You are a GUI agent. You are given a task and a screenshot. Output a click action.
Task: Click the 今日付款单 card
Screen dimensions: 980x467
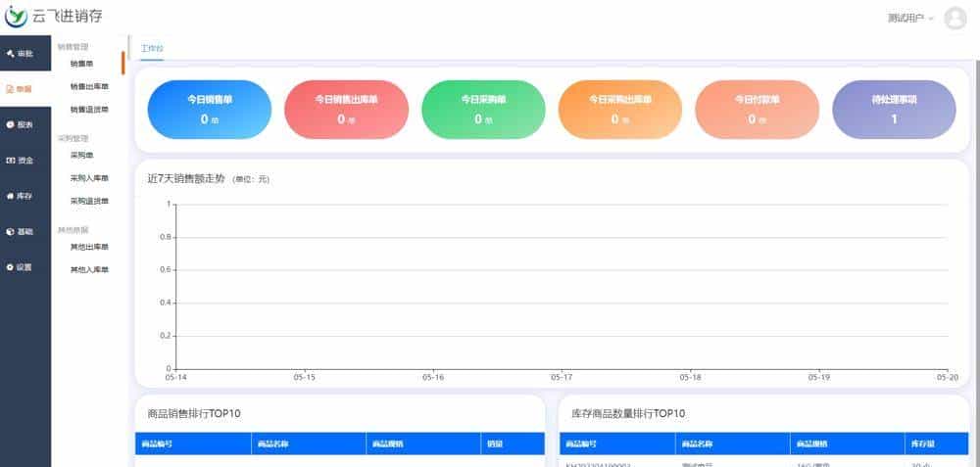(x=757, y=110)
